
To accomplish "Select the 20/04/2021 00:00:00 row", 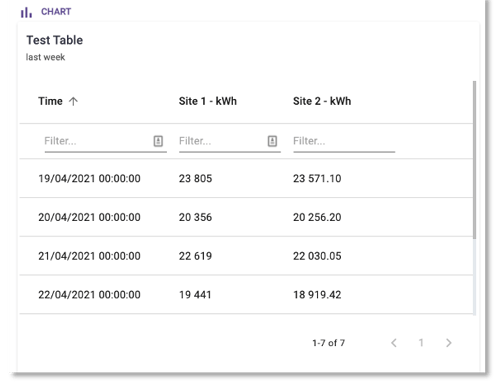I will click(x=246, y=217).
